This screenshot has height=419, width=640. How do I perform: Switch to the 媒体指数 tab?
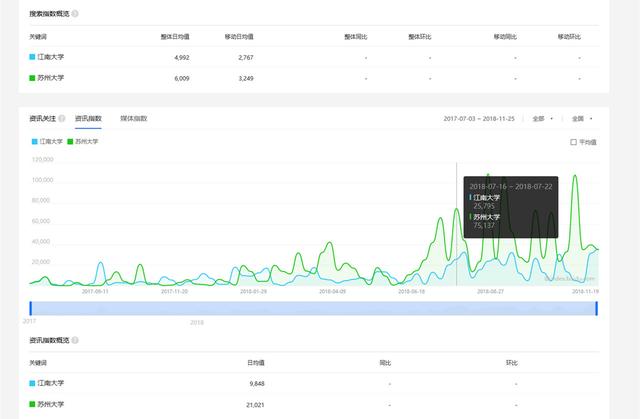tap(133, 119)
